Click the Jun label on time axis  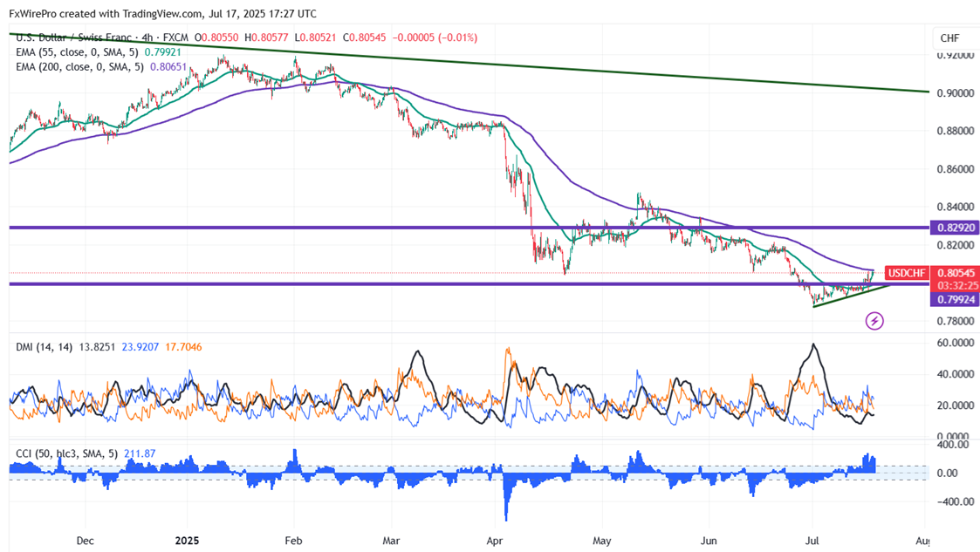pos(709,540)
